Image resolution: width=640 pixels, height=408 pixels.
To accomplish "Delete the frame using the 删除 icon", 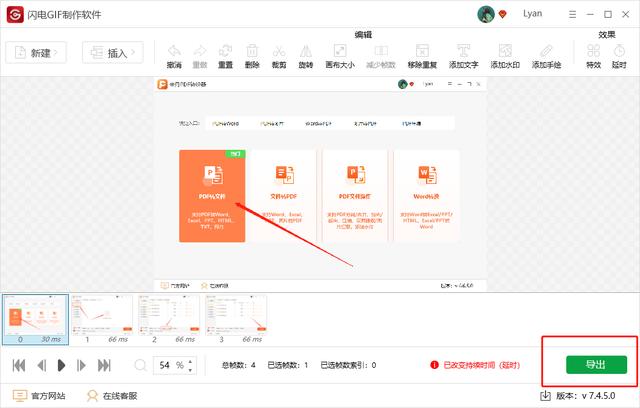I will 252,54.
